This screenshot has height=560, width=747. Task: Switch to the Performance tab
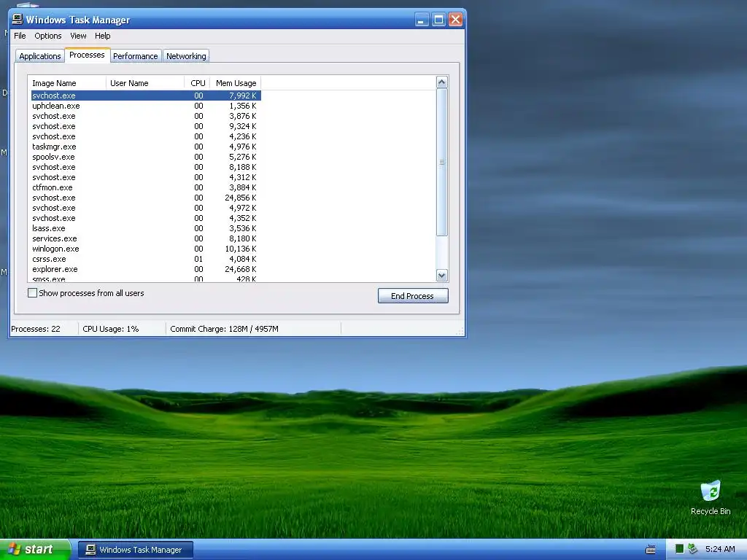coord(135,56)
